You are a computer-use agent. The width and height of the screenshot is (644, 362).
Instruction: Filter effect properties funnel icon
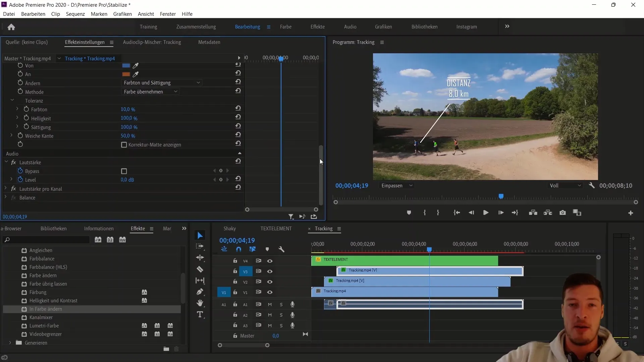(291, 217)
